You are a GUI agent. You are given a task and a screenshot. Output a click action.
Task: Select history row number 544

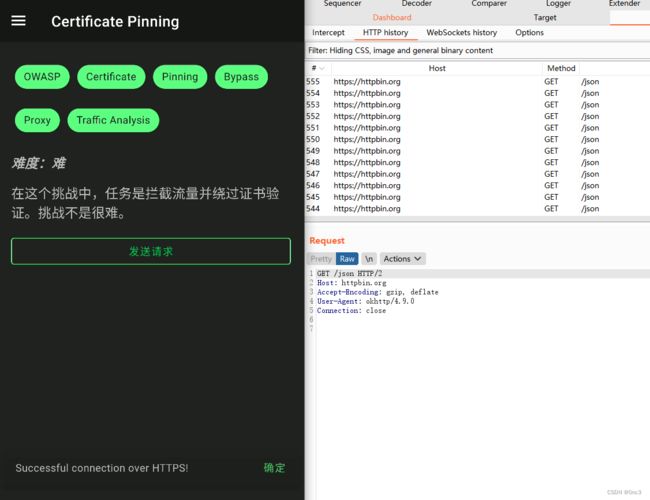(478, 209)
